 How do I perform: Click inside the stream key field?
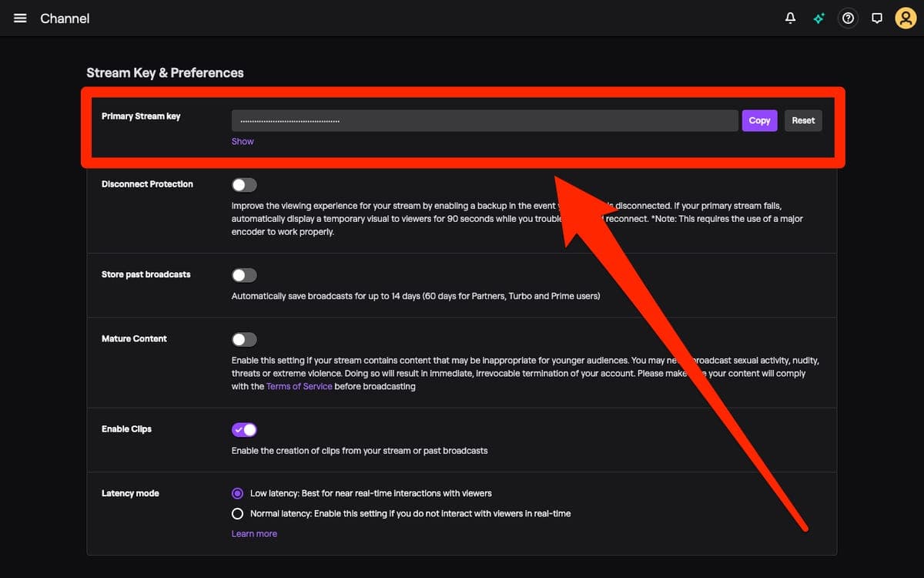pos(484,120)
